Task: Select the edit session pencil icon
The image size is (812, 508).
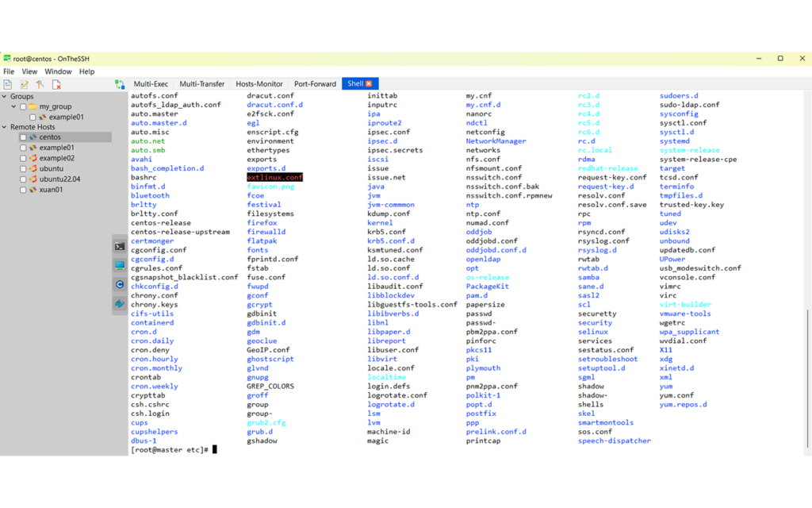Action: (24, 83)
